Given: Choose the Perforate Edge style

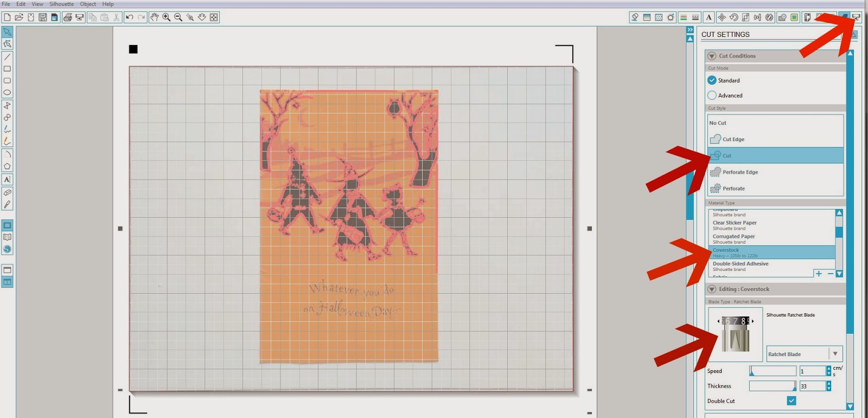Looking at the screenshot, I should point(776,172).
